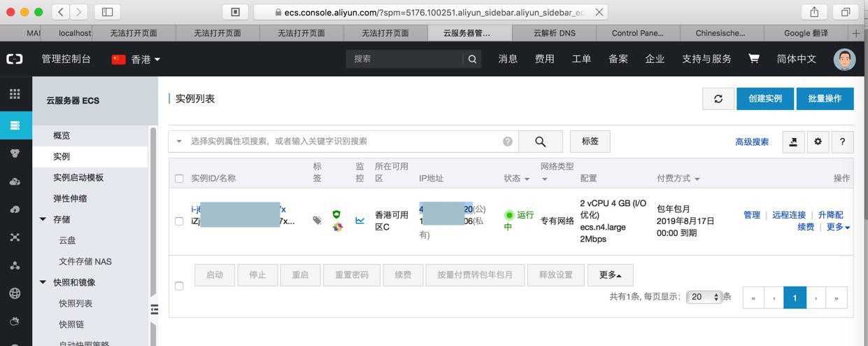Select the ECS server icon in left rail
The width and height of the screenshot is (868, 346).
click(15, 125)
